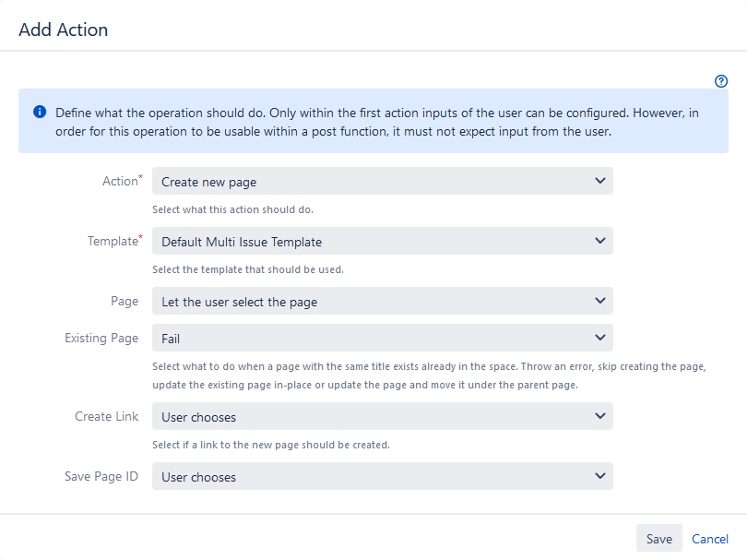Image resolution: width=747 pixels, height=560 pixels.
Task: Click the chevron arrow of Save Page ID field
Action: coord(600,476)
